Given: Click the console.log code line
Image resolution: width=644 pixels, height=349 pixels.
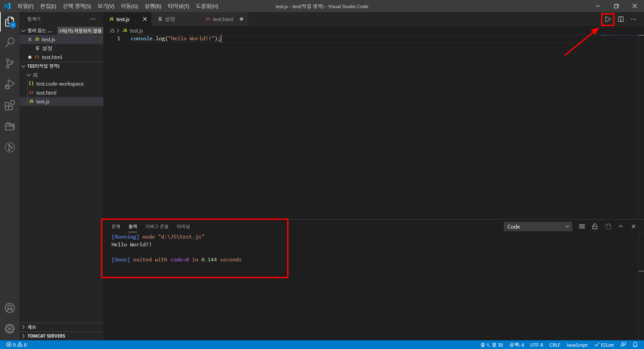Looking at the screenshot, I should [176, 39].
